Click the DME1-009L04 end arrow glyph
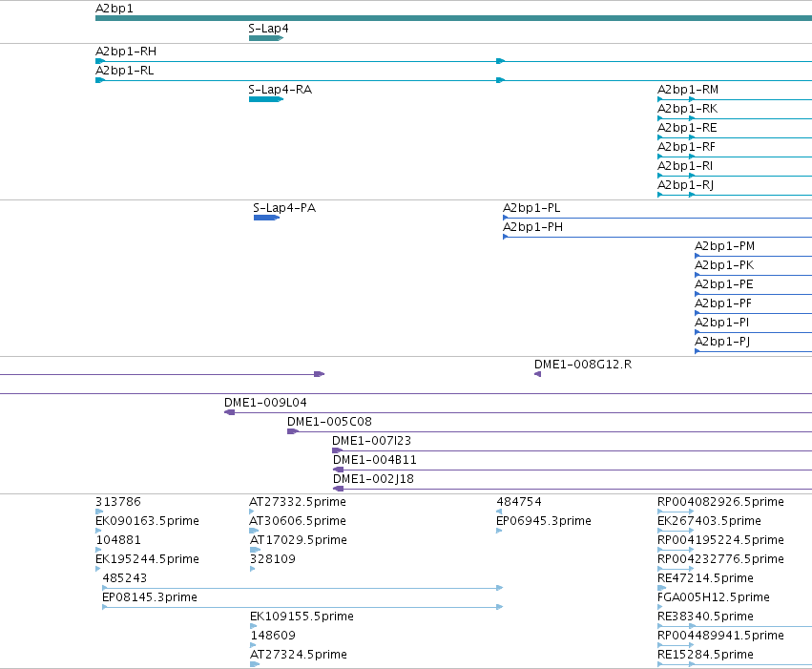812x669 pixels. pyautogui.click(x=229, y=412)
